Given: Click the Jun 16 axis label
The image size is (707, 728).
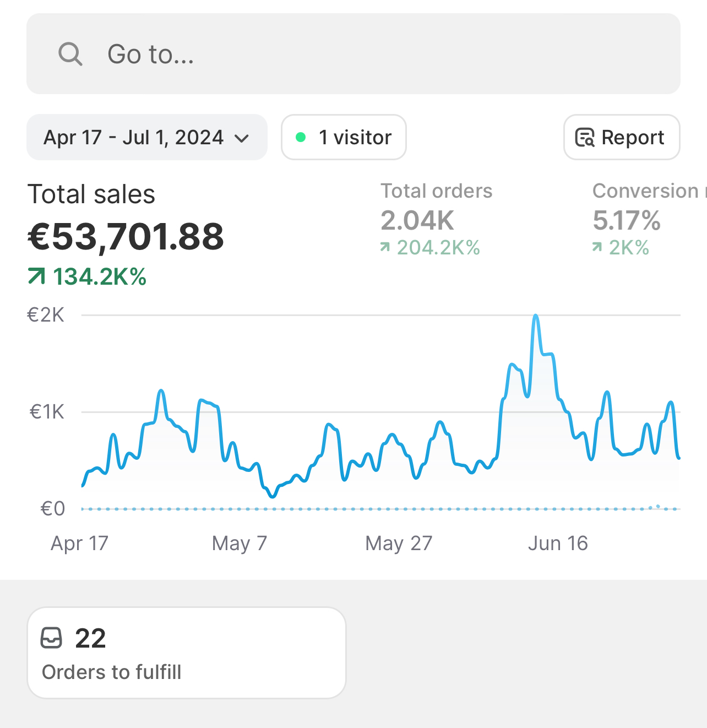Looking at the screenshot, I should (x=558, y=544).
